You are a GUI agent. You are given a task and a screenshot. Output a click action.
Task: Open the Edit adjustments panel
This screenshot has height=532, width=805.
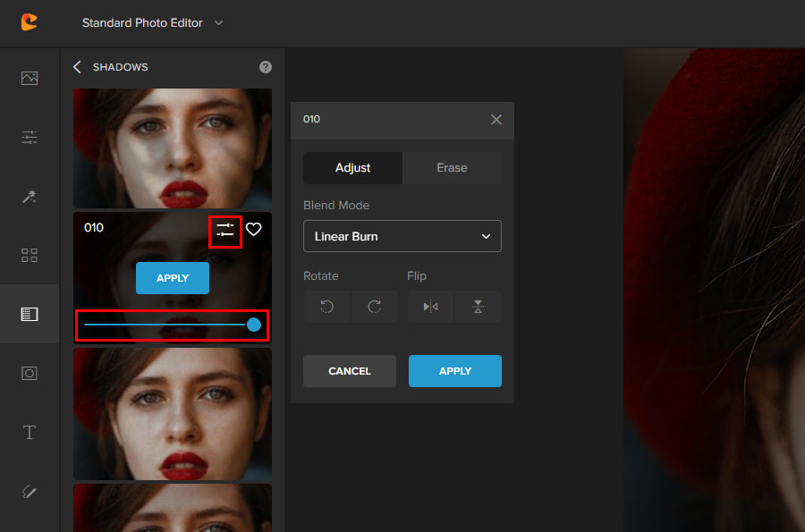tap(30, 137)
